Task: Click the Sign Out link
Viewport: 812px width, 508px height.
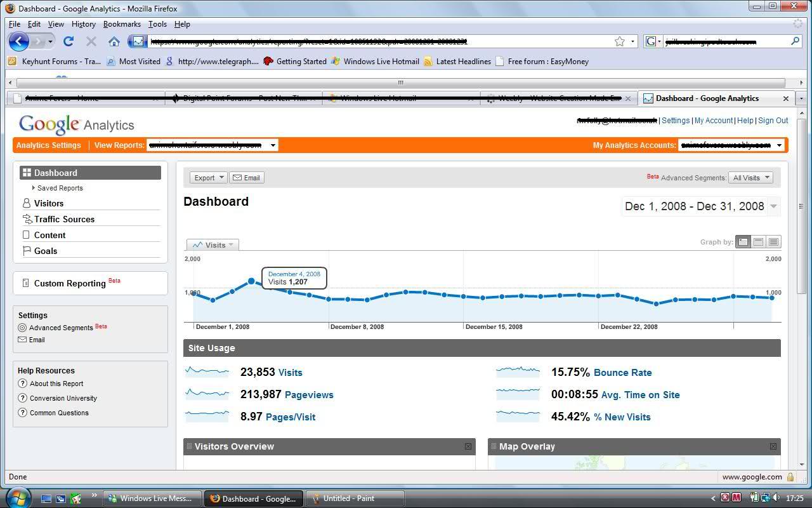Action: (773, 121)
